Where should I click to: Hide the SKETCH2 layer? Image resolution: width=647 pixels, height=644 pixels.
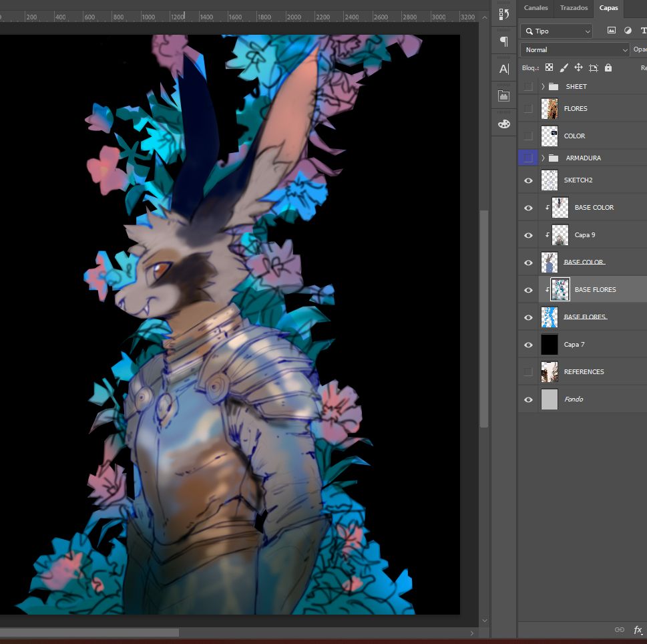528,180
